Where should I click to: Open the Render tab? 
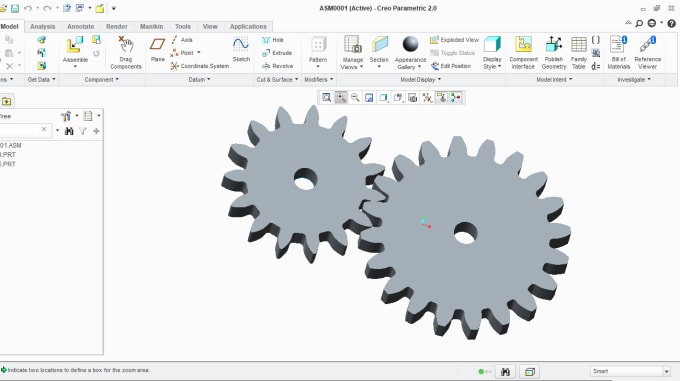pos(117,26)
